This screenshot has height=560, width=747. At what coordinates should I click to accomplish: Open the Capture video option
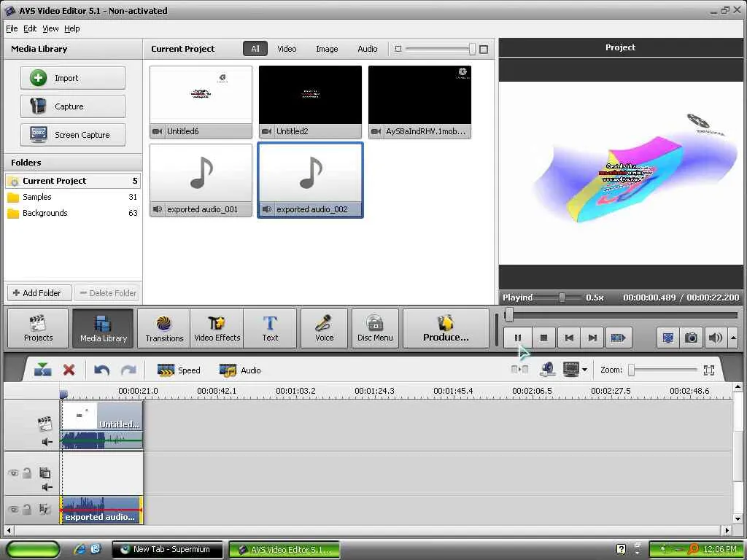[x=73, y=106]
